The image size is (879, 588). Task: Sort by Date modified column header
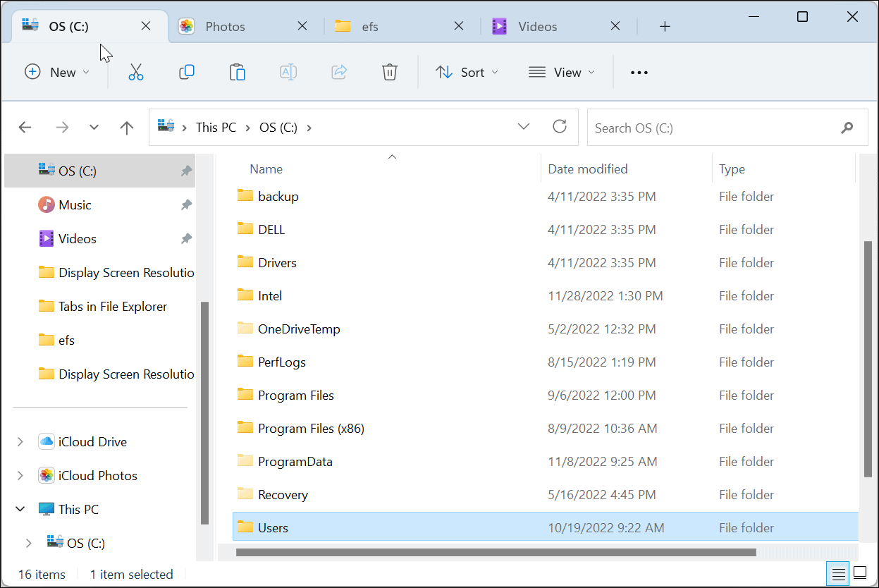coord(588,169)
